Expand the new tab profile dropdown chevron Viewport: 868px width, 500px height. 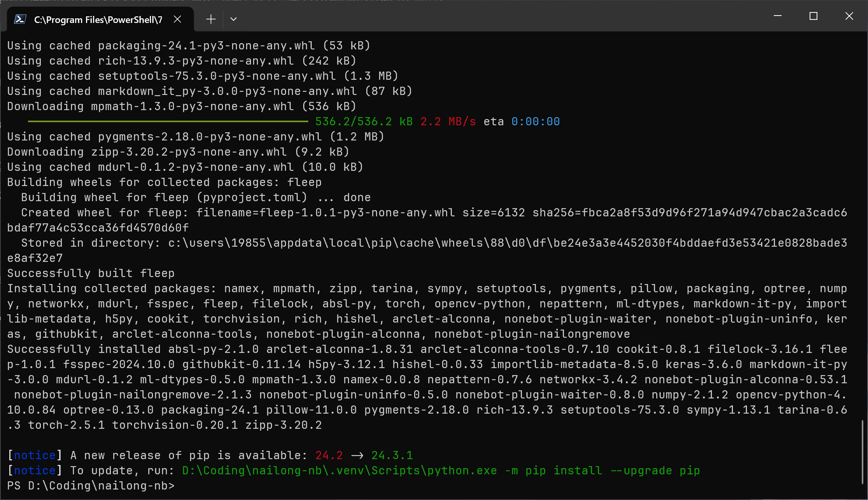pos(234,19)
